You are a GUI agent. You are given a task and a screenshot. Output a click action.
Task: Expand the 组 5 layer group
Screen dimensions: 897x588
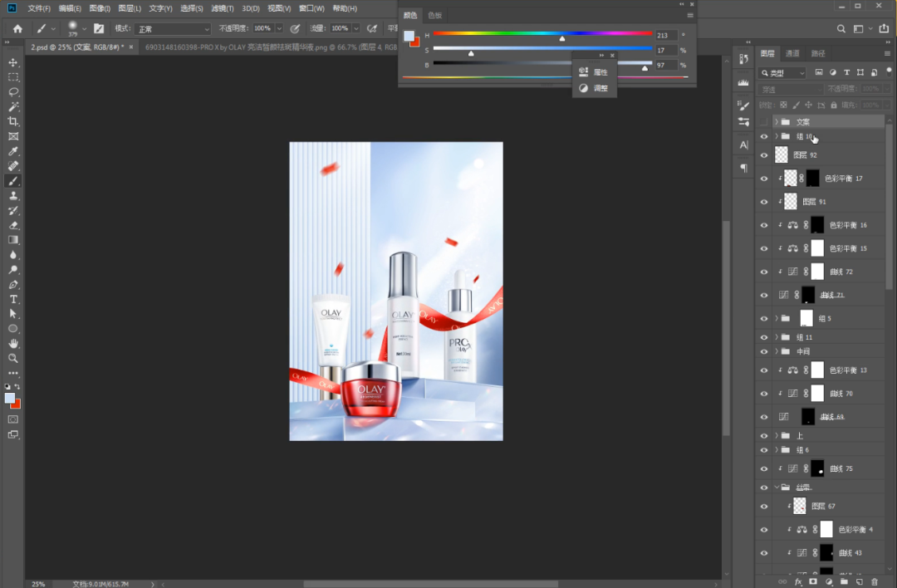pyautogui.click(x=777, y=318)
